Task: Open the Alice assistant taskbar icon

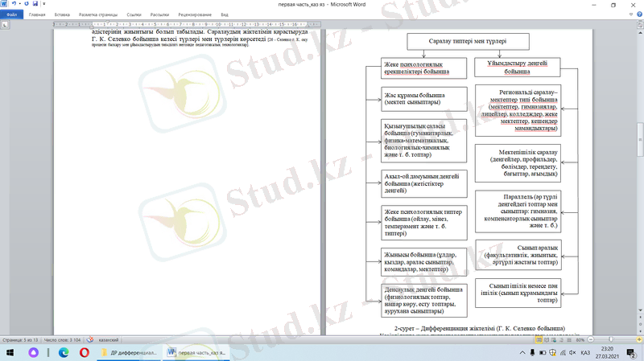Action: (x=35, y=352)
